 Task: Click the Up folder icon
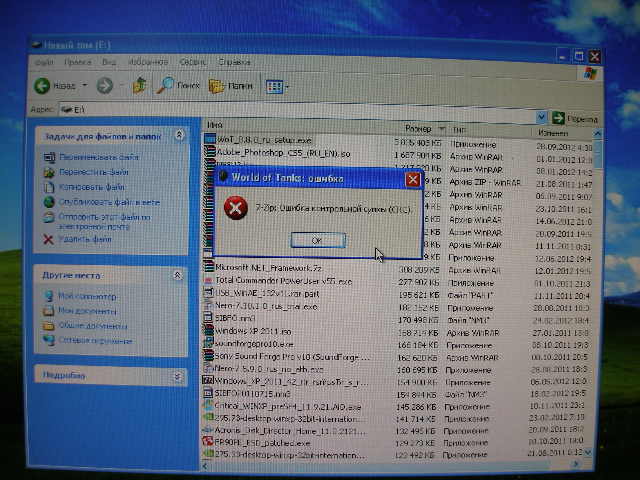(x=139, y=85)
